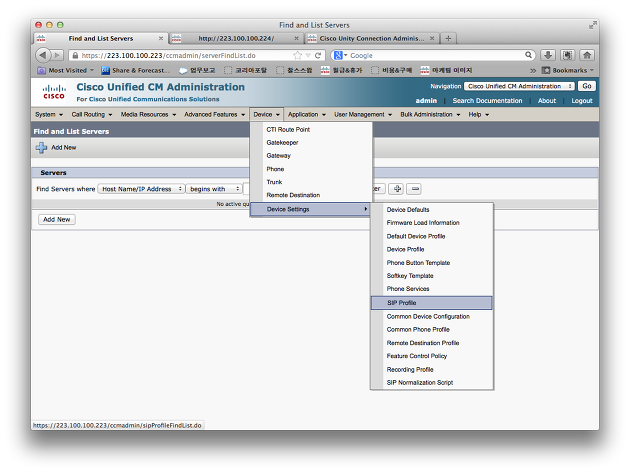Click the minus button to remove criteria
The height and width of the screenshot is (473, 630).
click(414, 188)
